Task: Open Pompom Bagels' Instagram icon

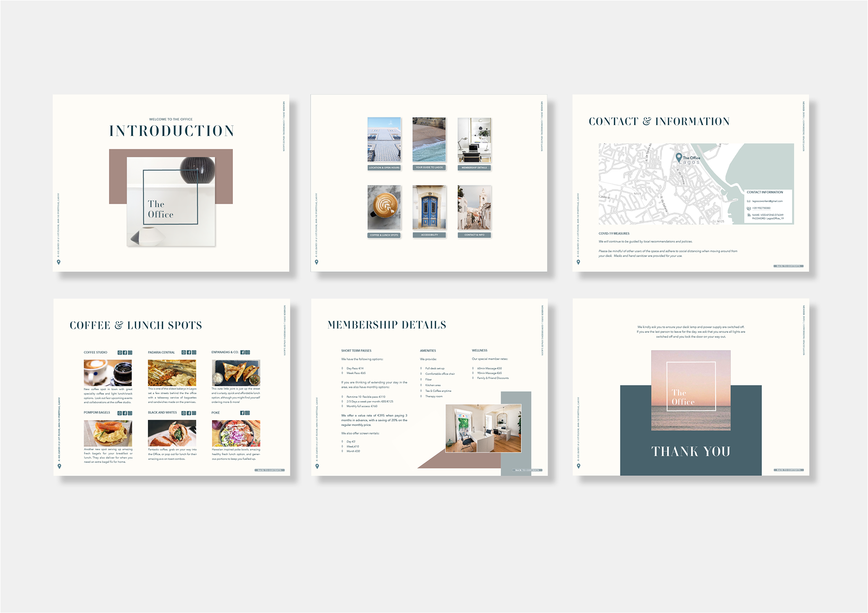Action: pos(130,413)
